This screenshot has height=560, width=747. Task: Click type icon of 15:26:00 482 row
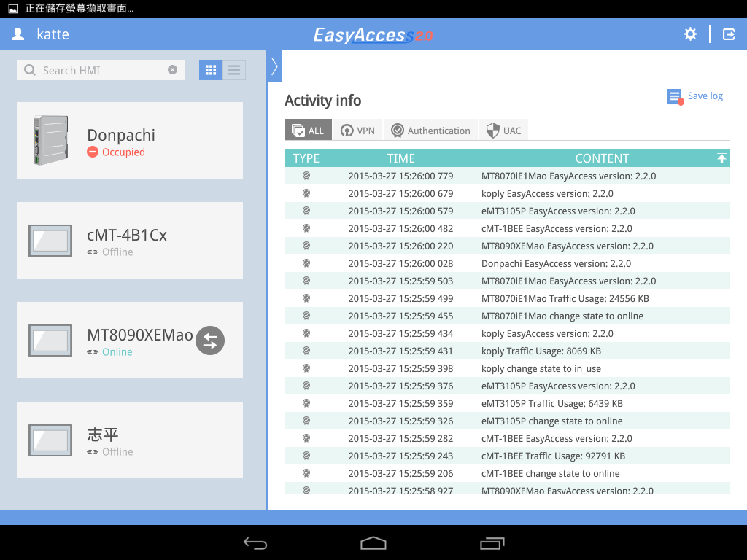click(306, 228)
